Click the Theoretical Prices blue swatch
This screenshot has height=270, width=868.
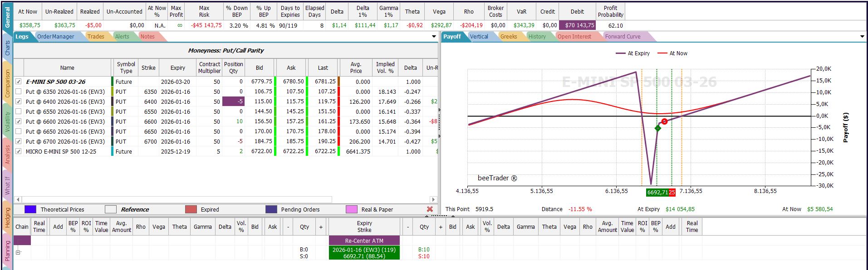30,209
